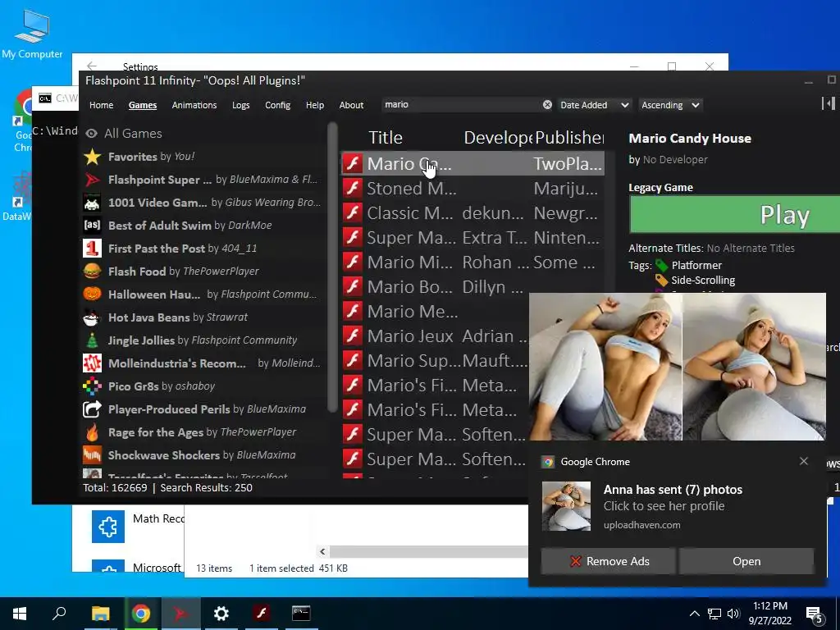This screenshot has width=840, height=630.
Task: Click Remove Ads in Chrome notification
Action: [x=608, y=561]
